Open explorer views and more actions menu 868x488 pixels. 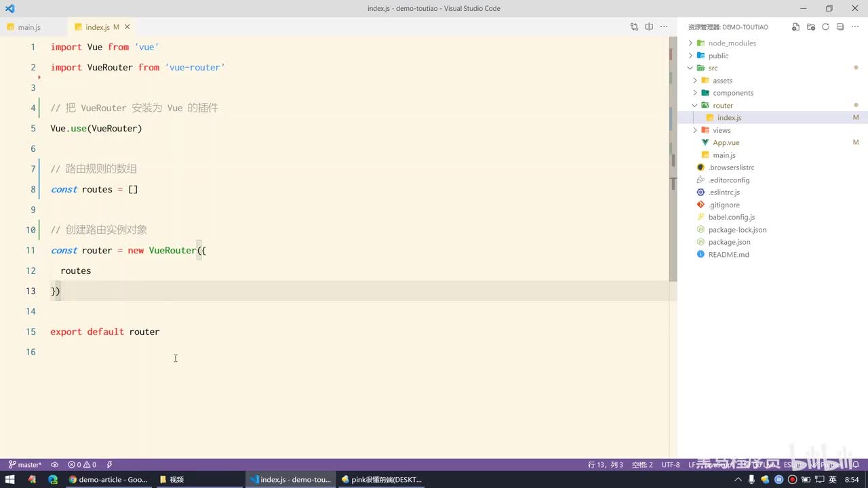[x=855, y=27]
